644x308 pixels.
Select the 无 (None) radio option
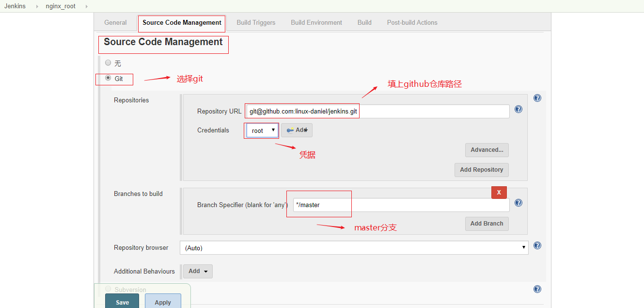coord(108,63)
